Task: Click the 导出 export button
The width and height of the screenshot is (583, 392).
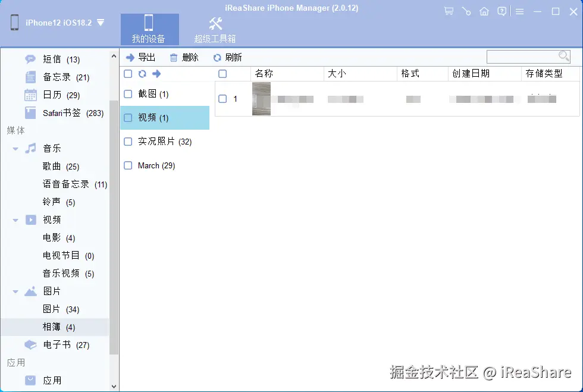Action: [141, 57]
